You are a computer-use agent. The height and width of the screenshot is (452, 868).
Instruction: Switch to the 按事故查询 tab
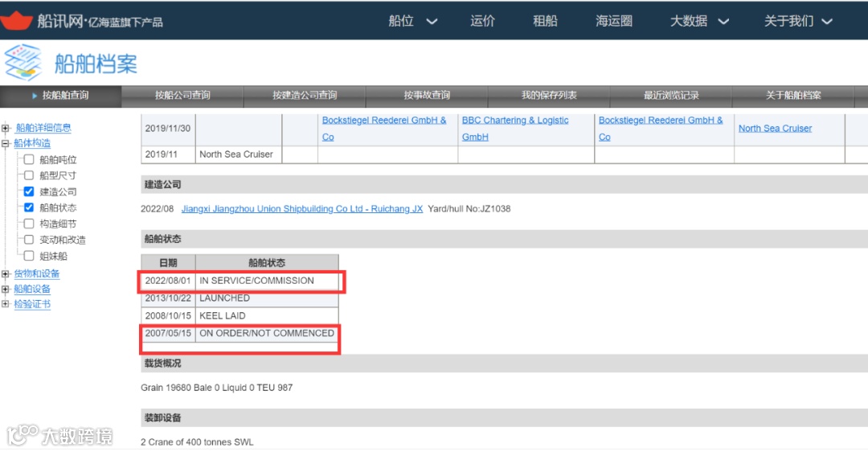pos(426,95)
